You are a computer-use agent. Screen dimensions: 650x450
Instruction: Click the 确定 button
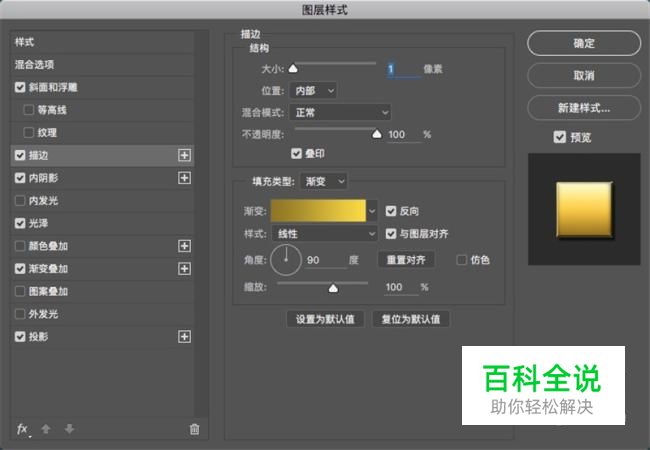[x=584, y=43]
